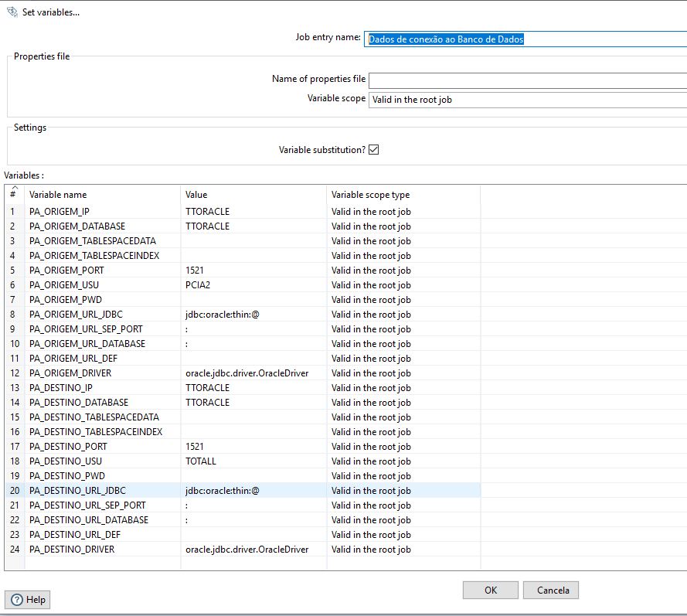
Task: Sort by the Variable name column header
Action: click(x=103, y=195)
